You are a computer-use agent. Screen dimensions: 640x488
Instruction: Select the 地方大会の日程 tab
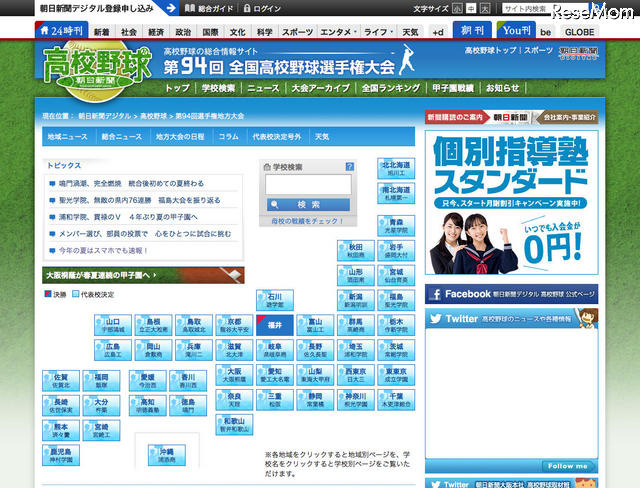click(180, 137)
